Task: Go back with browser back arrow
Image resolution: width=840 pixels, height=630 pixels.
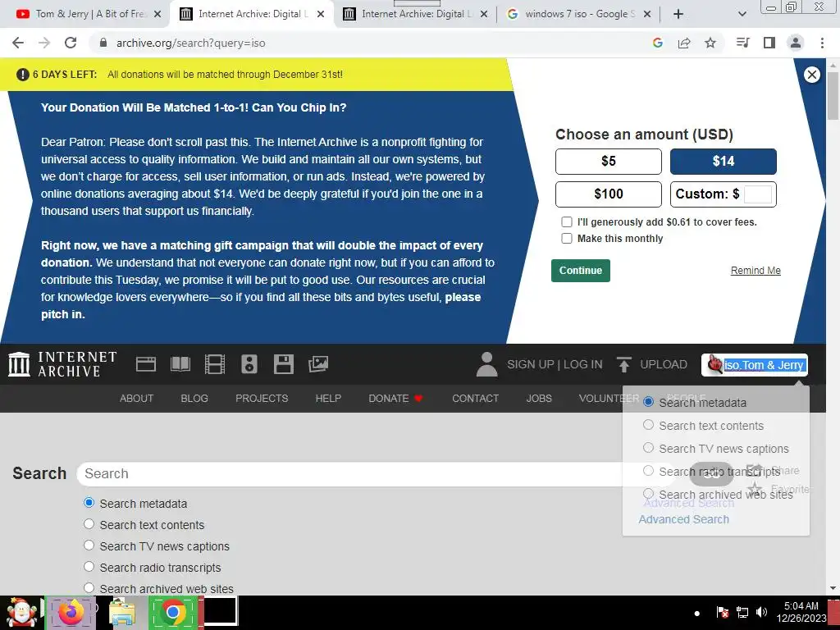Action: (x=18, y=43)
